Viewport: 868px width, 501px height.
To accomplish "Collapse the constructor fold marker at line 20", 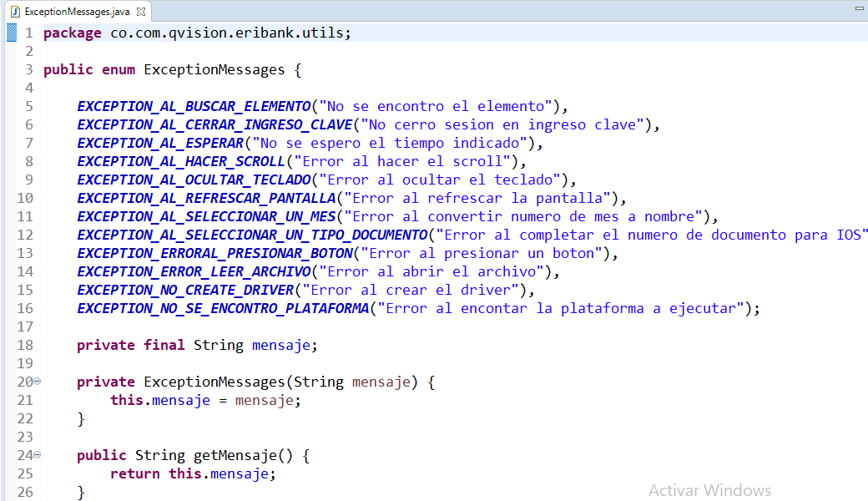I will [38, 382].
